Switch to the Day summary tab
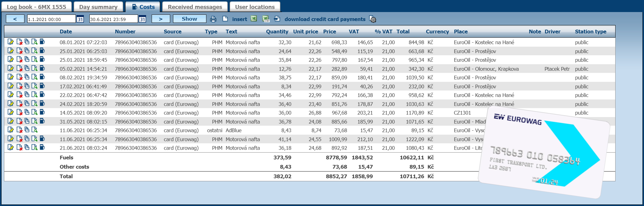 tap(98, 7)
